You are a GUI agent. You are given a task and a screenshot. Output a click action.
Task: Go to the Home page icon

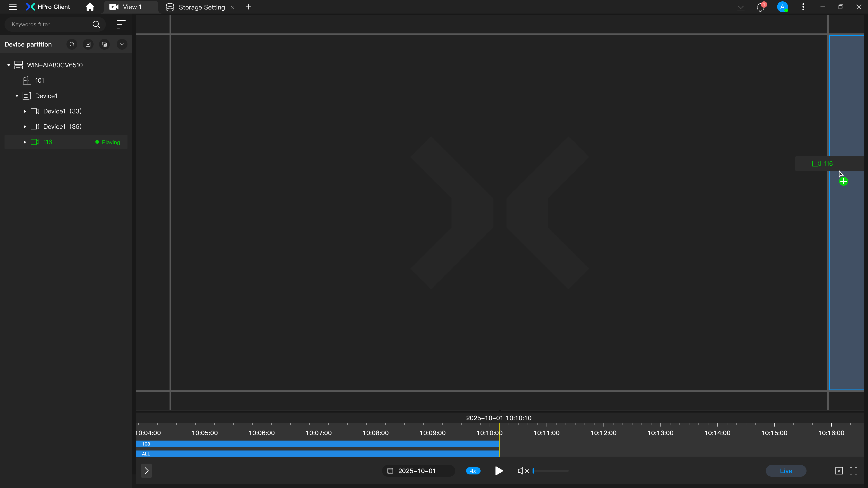pyautogui.click(x=90, y=7)
